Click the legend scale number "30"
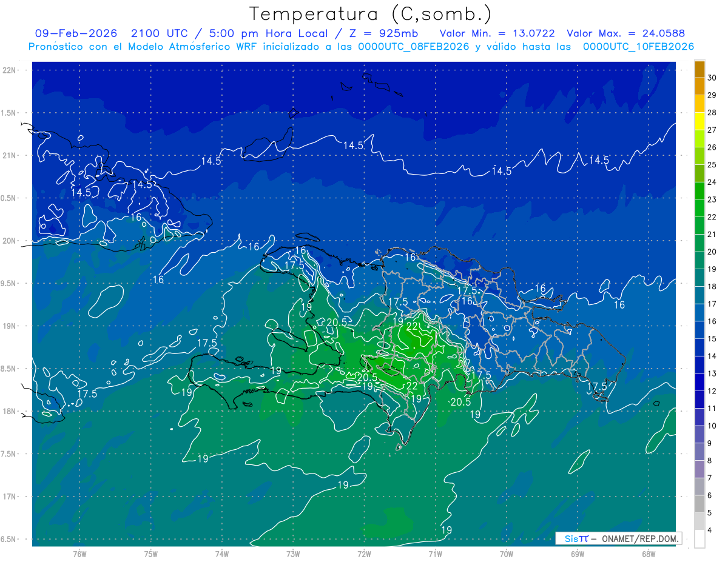This screenshot has width=728, height=562. click(x=712, y=78)
